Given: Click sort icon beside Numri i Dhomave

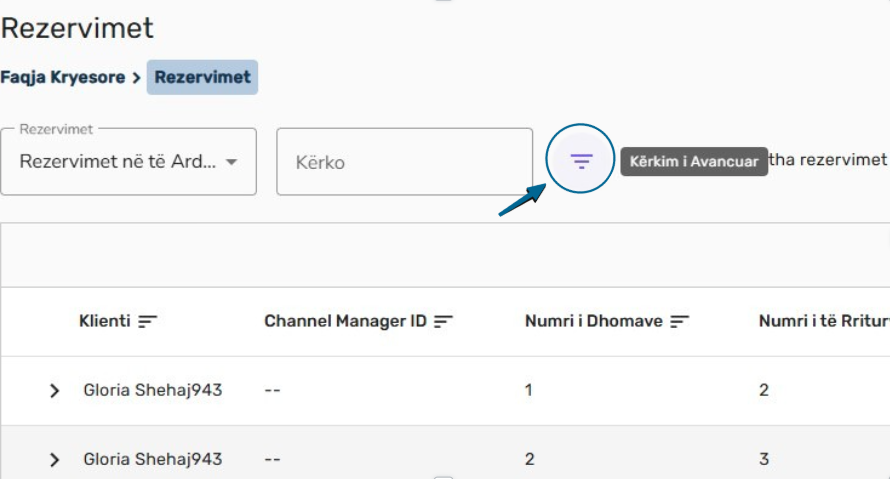Looking at the screenshot, I should 680,321.
